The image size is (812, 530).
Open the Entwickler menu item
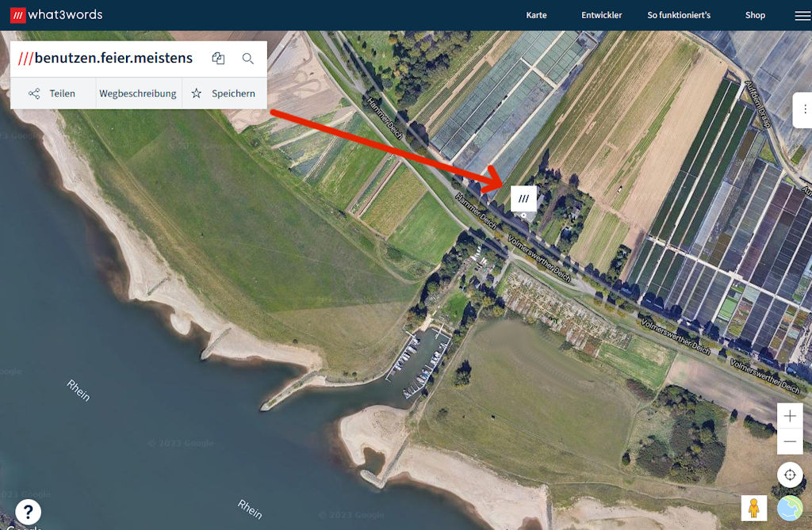pos(602,15)
